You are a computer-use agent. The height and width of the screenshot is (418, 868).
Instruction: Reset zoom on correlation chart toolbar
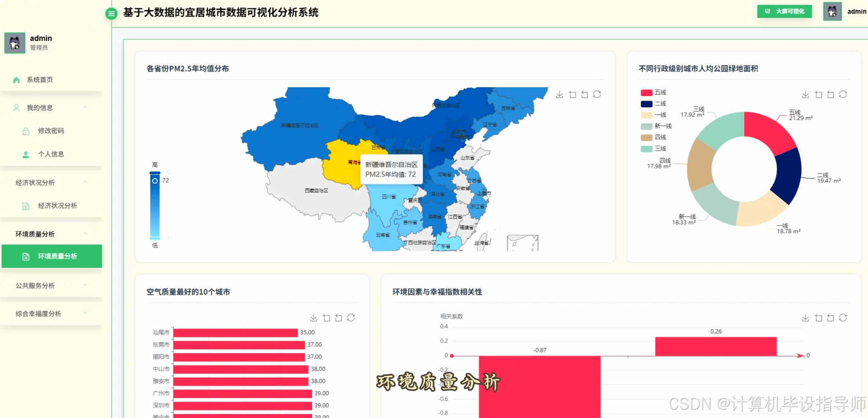pyautogui.click(x=830, y=318)
